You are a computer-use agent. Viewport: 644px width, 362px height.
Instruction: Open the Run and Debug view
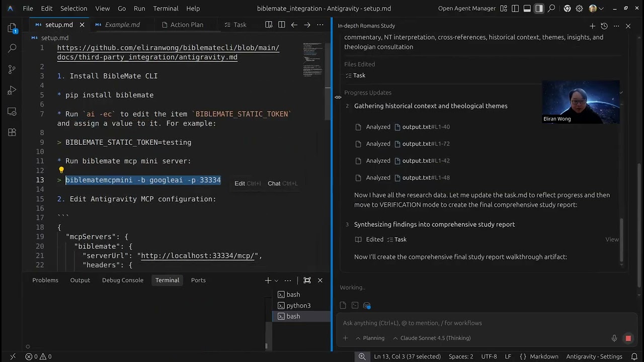click(x=12, y=90)
